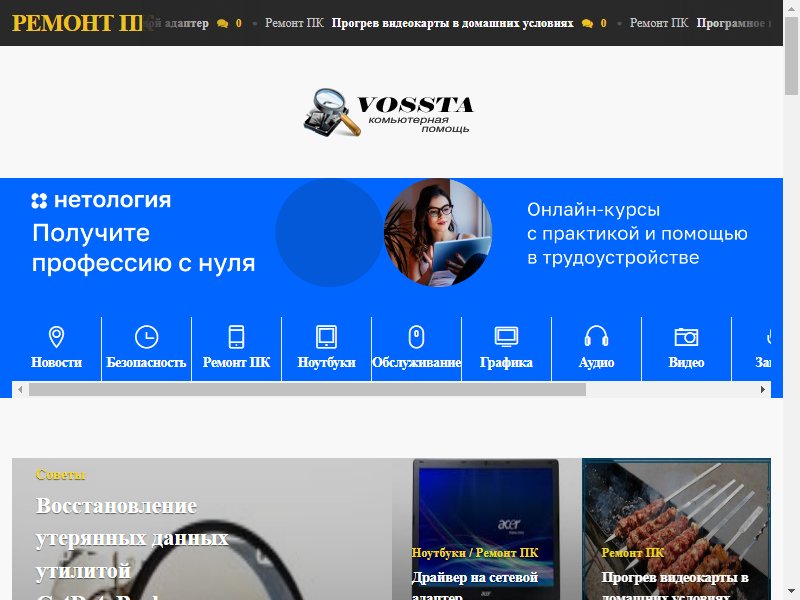Screen dimensions: 800x600
Task: Click 'Ремонт ПК' label on the grill card
Action: point(633,553)
